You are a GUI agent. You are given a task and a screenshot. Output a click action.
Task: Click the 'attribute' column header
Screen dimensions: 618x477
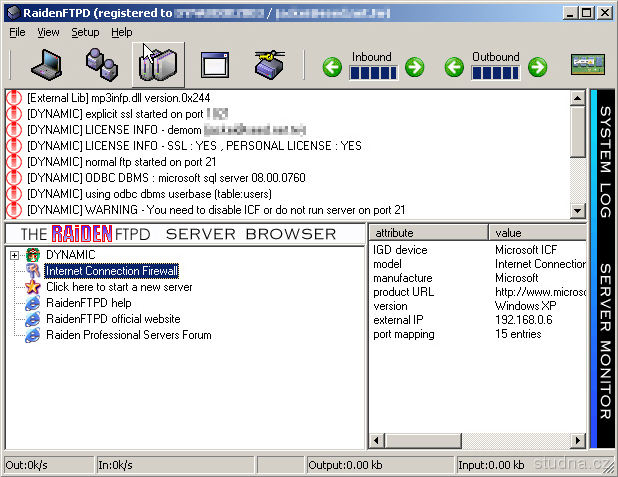click(x=428, y=232)
